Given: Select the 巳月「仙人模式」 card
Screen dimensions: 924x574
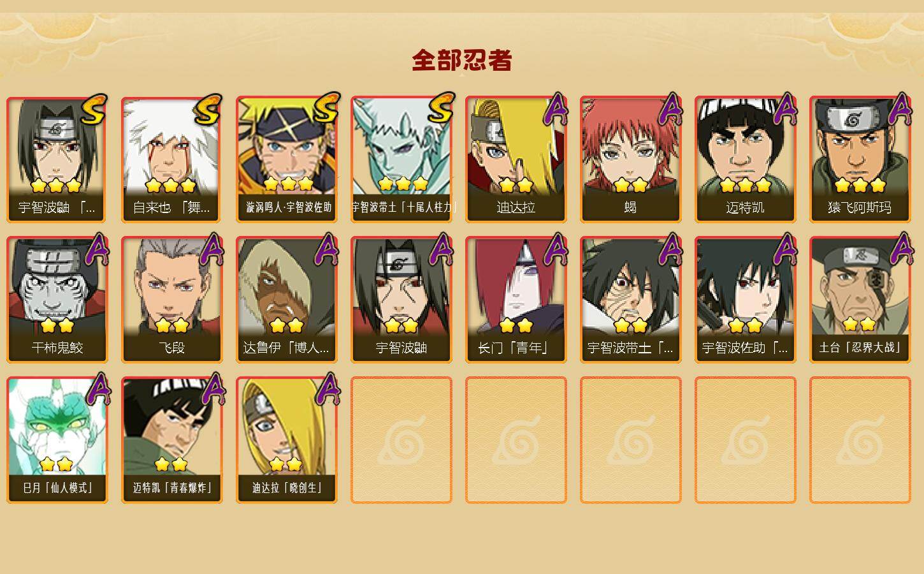Looking at the screenshot, I should coord(57,440).
